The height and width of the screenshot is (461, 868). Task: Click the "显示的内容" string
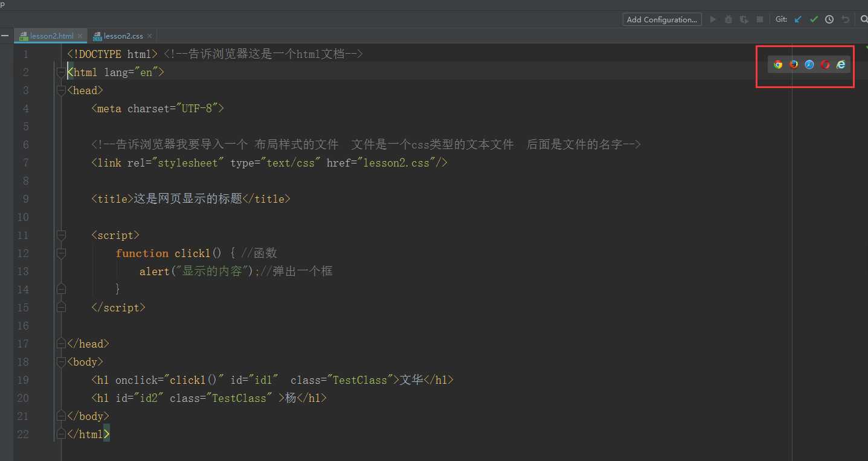click(x=212, y=272)
